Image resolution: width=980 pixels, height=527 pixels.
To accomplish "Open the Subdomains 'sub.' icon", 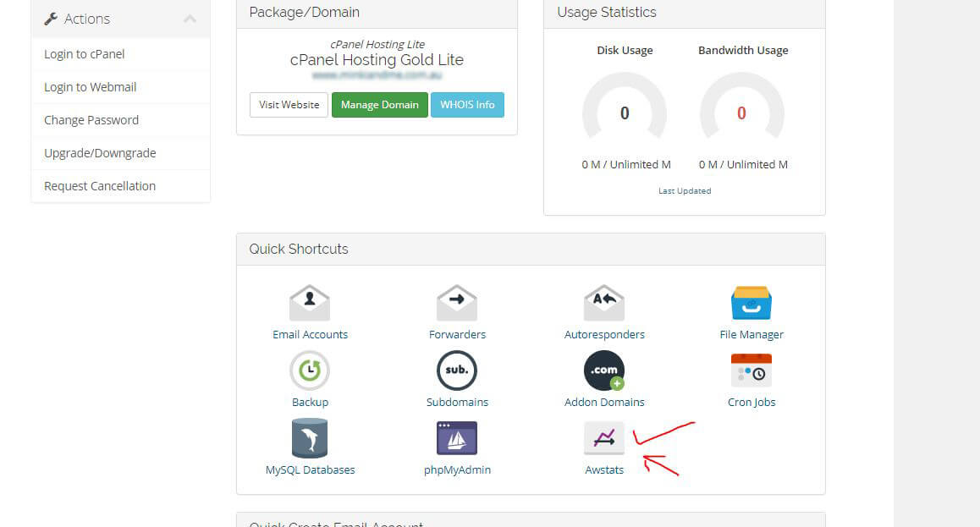I will pos(457,371).
